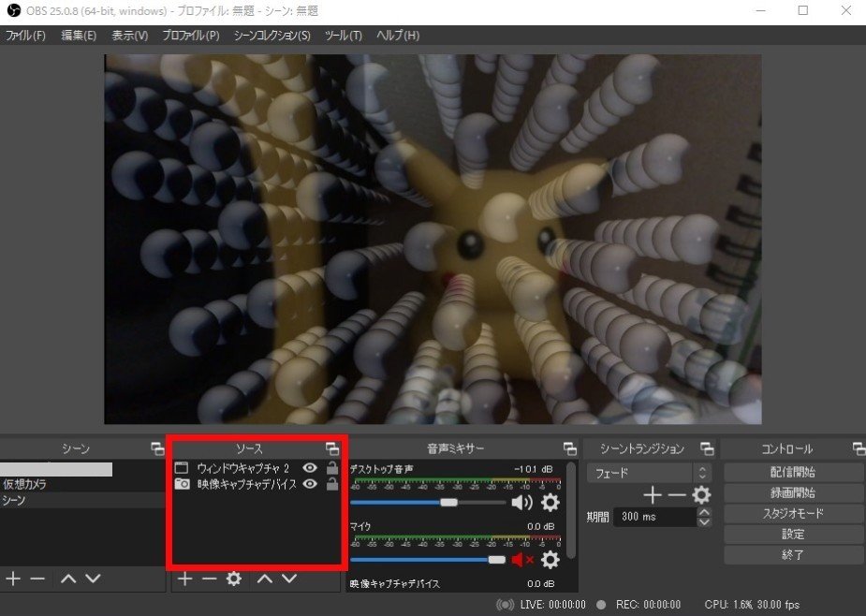The width and height of the screenshot is (866, 616).
Task: Move scene down with arrow icon
Action: tap(94, 579)
